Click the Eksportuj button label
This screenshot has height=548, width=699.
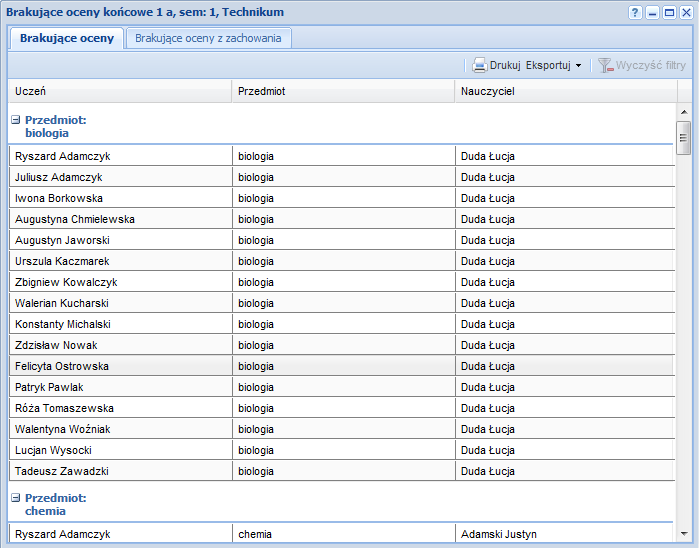coord(548,65)
